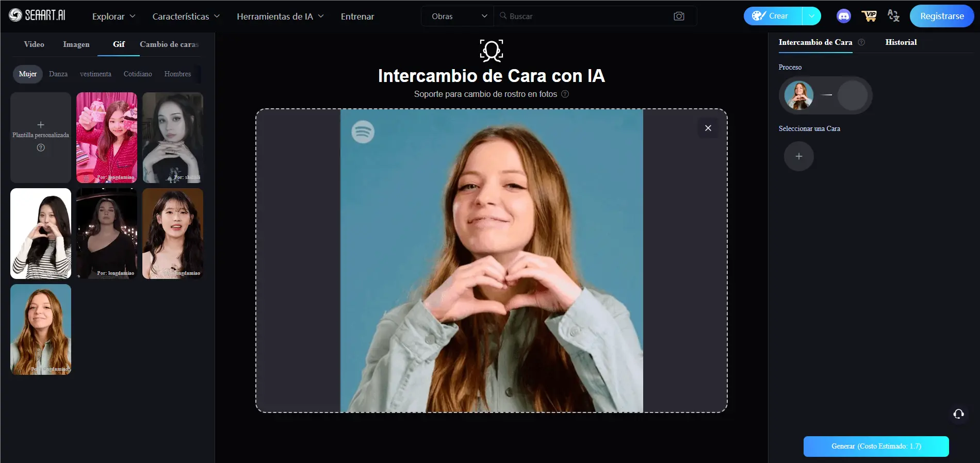Open the Discord icon link
980x463 pixels.
coord(843,16)
